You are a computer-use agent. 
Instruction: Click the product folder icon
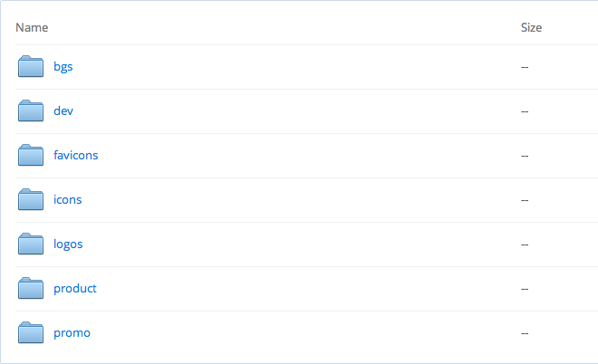click(31, 289)
